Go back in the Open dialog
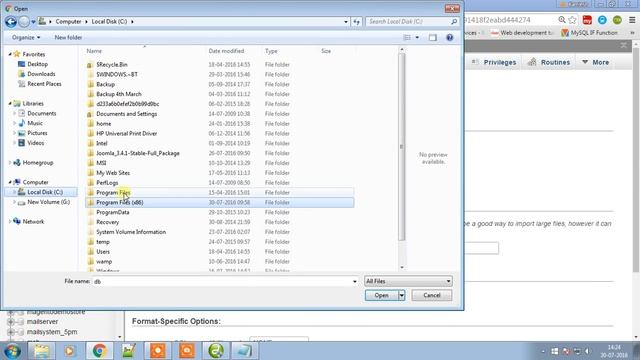Viewport: 640px width, 360px height. click(11, 22)
